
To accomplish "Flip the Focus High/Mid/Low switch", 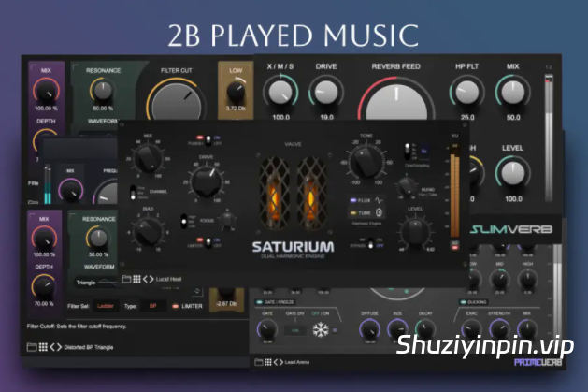I will coord(184,221).
